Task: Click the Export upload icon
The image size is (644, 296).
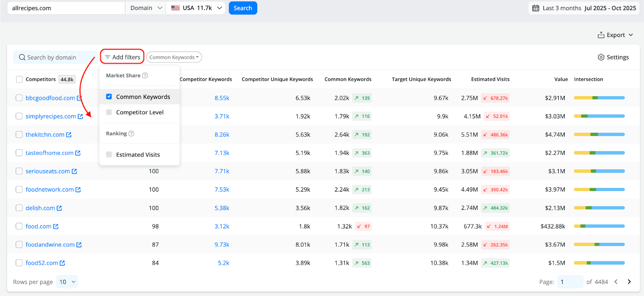Action: 601,35
